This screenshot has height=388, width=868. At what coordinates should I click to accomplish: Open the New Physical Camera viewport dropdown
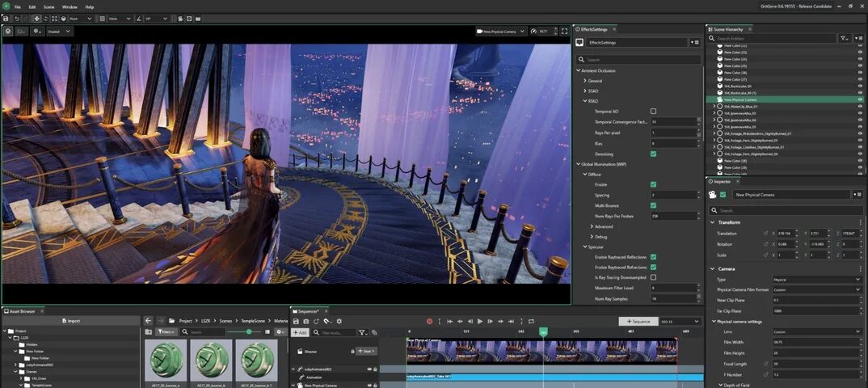(500, 32)
